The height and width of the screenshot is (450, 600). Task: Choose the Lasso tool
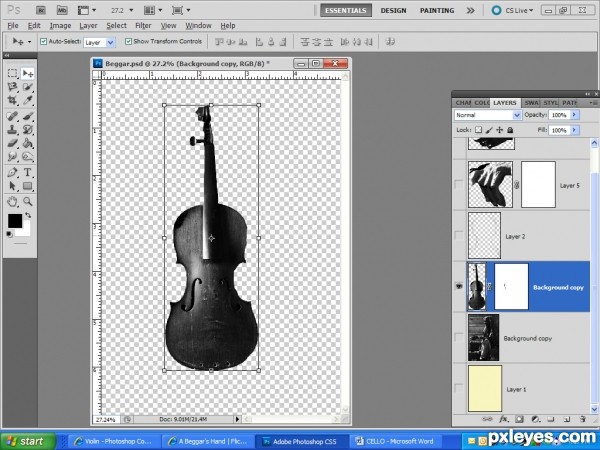pyautogui.click(x=12, y=87)
